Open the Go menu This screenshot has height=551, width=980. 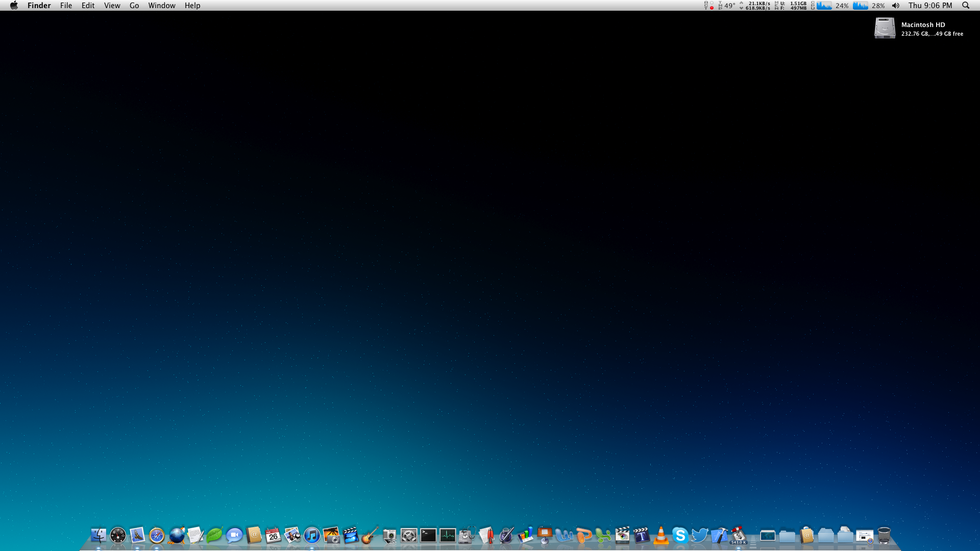pyautogui.click(x=134, y=6)
